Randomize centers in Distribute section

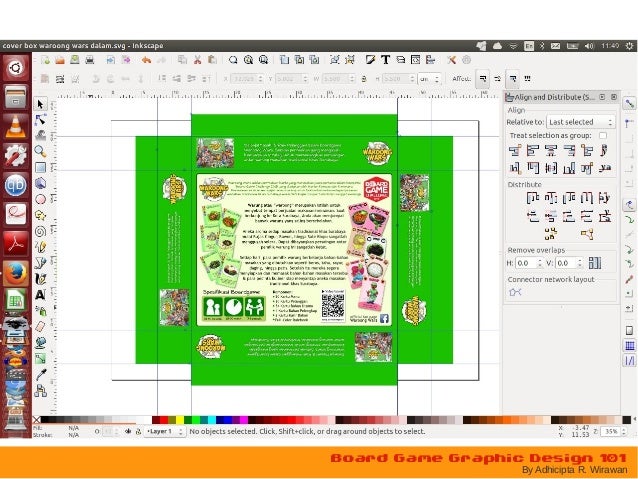coord(551,234)
